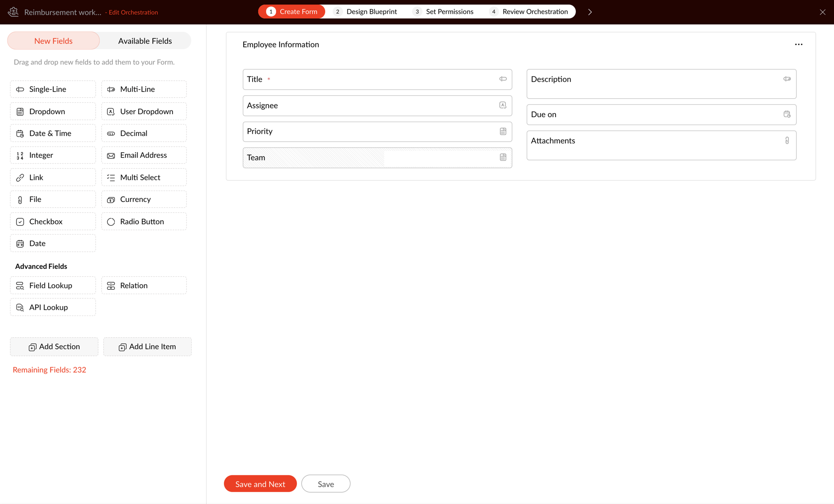Screen dimensions: 834x504
Task: Click the Date calendar icon
Action: click(x=20, y=244)
